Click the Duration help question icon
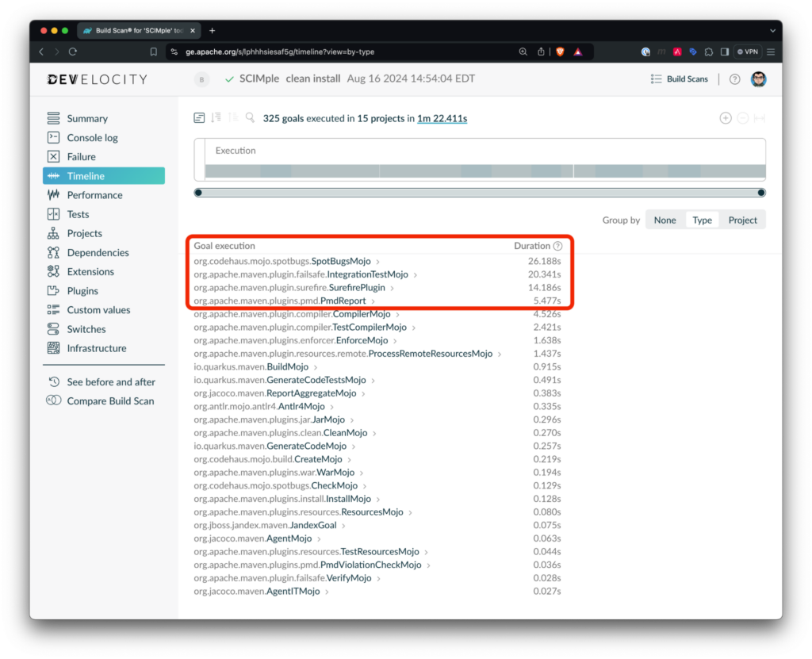Screen dimensions: 812x659 click(557, 246)
